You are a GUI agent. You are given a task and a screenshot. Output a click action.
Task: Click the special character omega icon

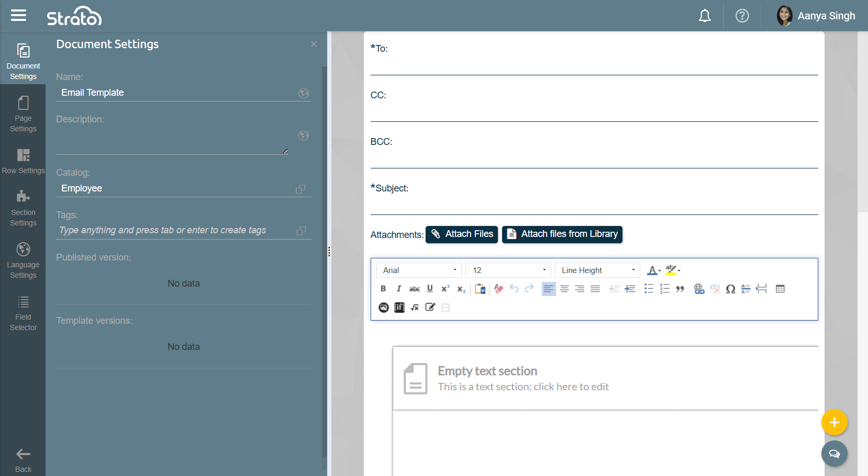tap(730, 289)
